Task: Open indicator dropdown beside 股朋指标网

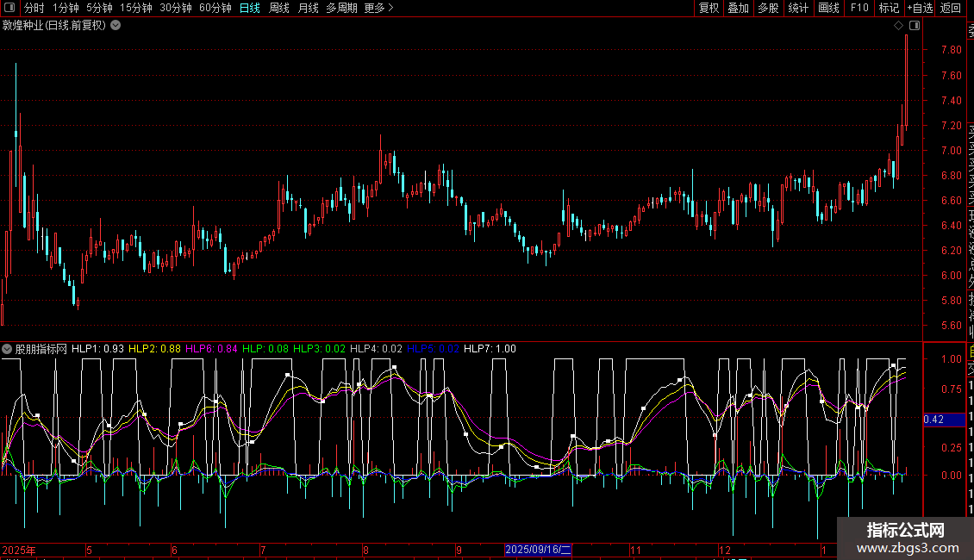Action: [7, 349]
